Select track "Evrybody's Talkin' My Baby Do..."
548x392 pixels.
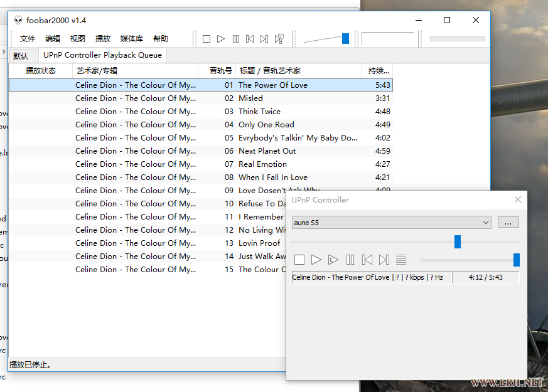201,138
